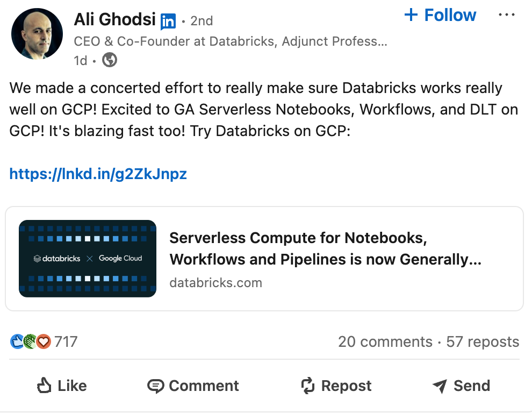View the 20 comments on the post
532x413 pixels.
pos(385,341)
